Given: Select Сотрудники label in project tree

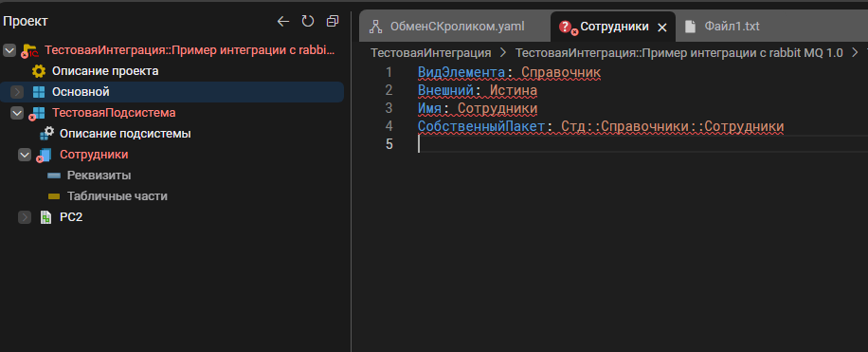Looking at the screenshot, I should pos(94,154).
